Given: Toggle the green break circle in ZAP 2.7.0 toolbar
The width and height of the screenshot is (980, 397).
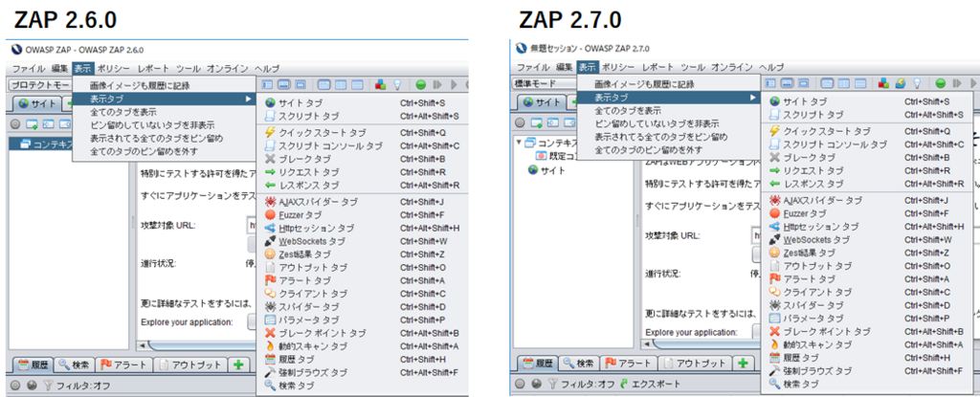Looking at the screenshot, I should [x=941, y=82].
